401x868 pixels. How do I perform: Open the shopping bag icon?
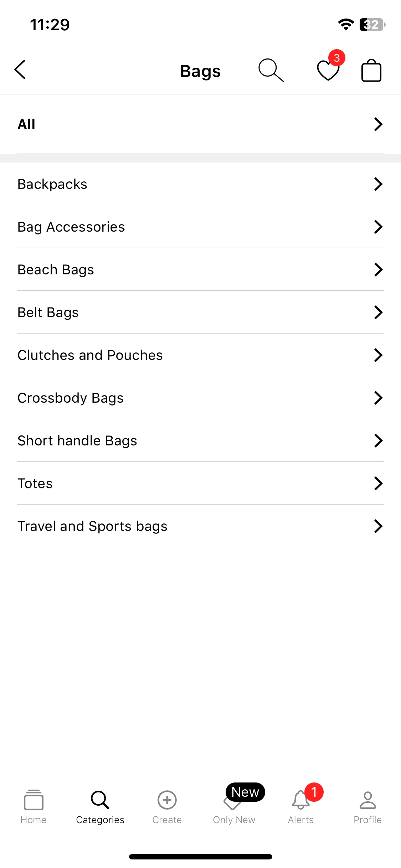click(x=371, y=70)
